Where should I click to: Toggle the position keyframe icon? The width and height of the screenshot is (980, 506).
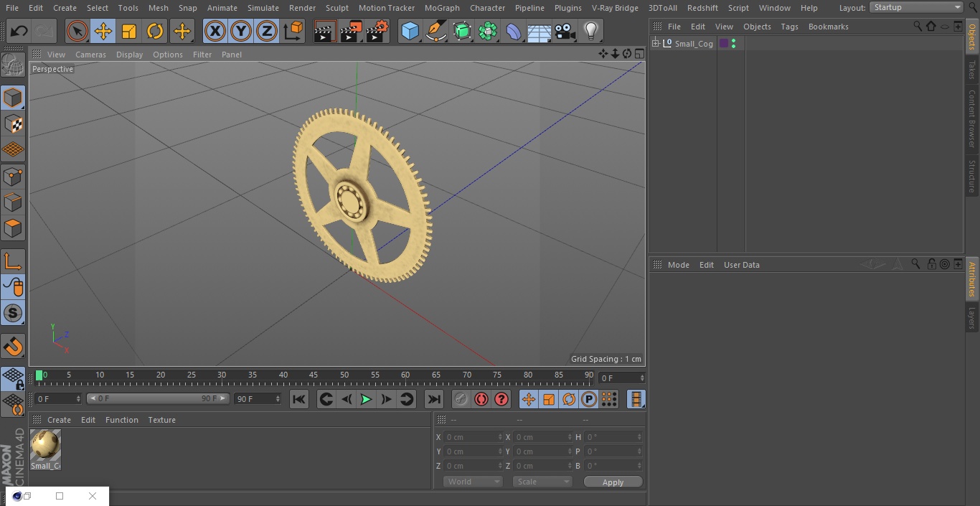pos(529,399)
